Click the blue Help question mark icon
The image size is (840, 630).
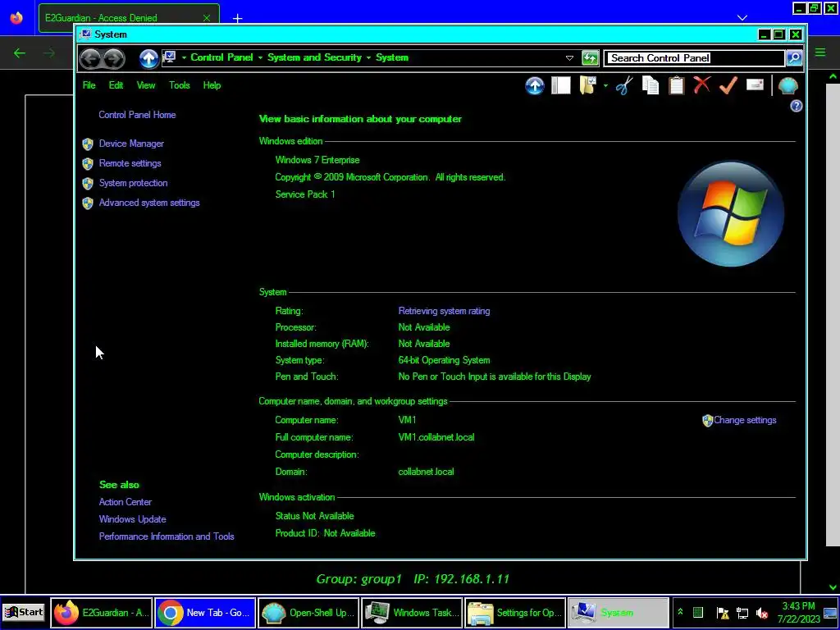pyautogui.click(x=796, y=106)
